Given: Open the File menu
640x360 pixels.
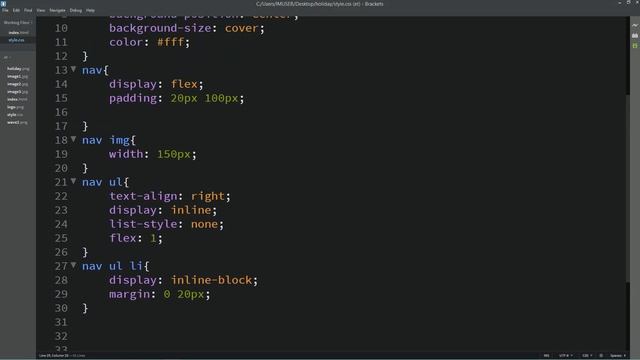Looking at the screenshot, I should (5, 10).
